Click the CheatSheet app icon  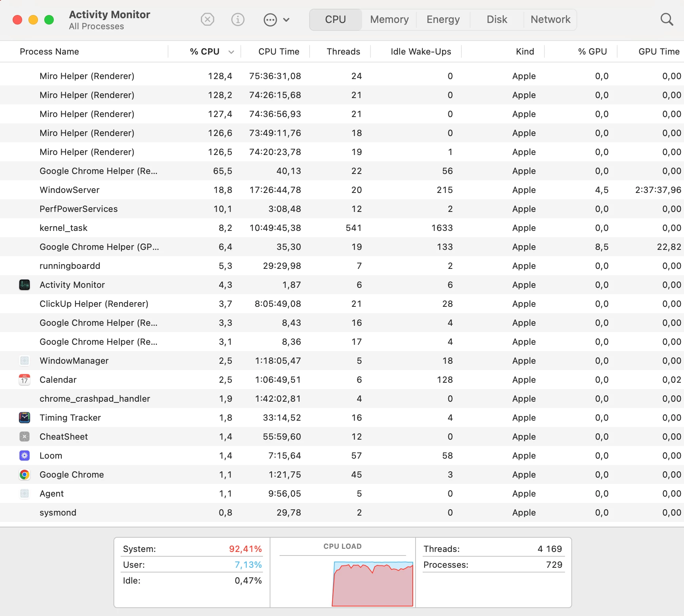click(25, 436)
